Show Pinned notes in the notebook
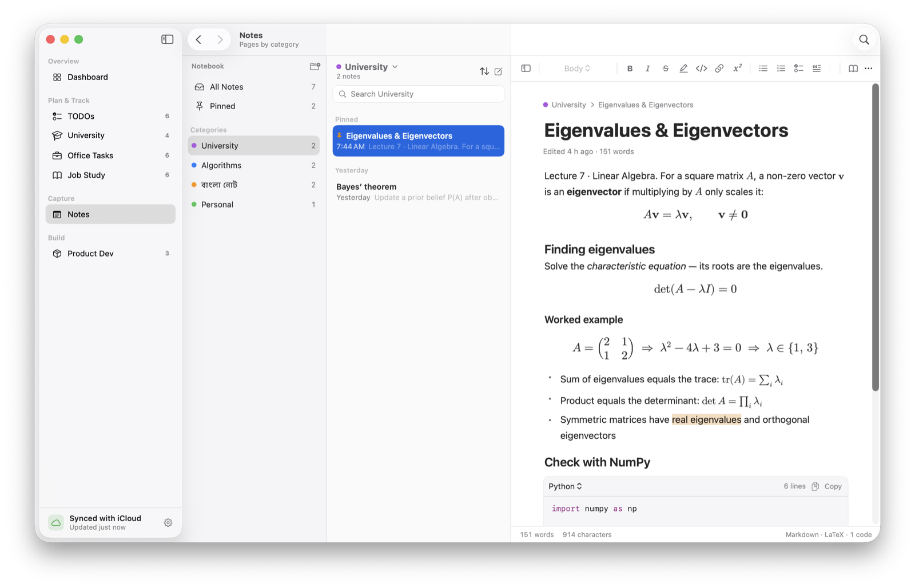The width and height of the screenshot is (915, 588). [254, 106]
